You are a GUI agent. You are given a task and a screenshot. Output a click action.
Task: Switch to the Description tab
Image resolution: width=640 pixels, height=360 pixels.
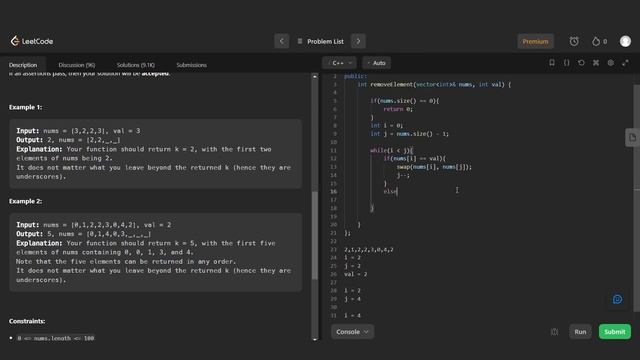[23, 65]
